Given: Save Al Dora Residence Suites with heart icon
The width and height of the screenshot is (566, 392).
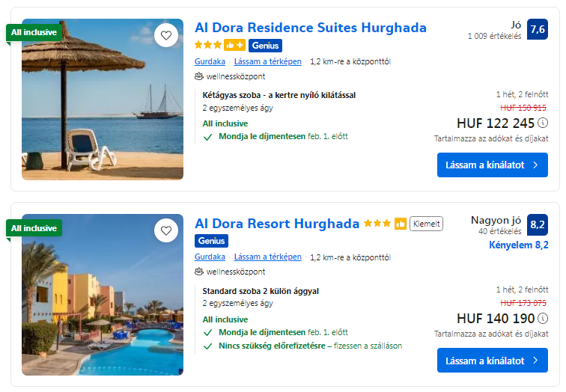Looking at the screenshot, I should 165,35.
